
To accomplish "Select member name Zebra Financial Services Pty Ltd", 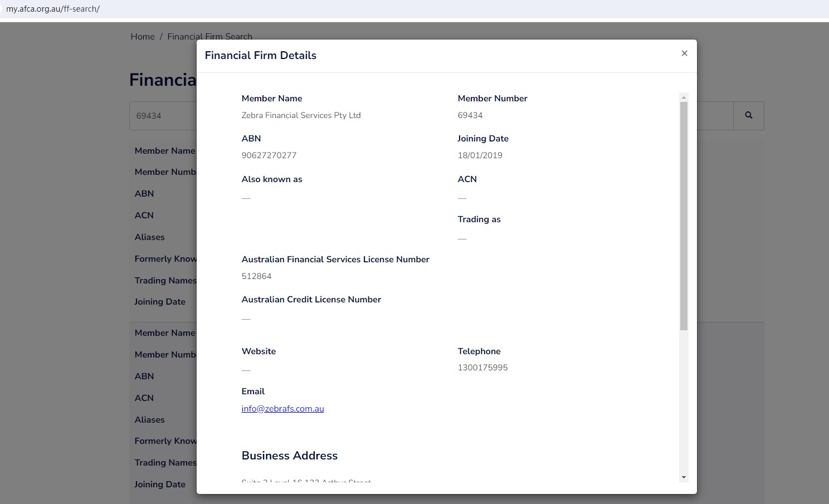I will [301, 115].
